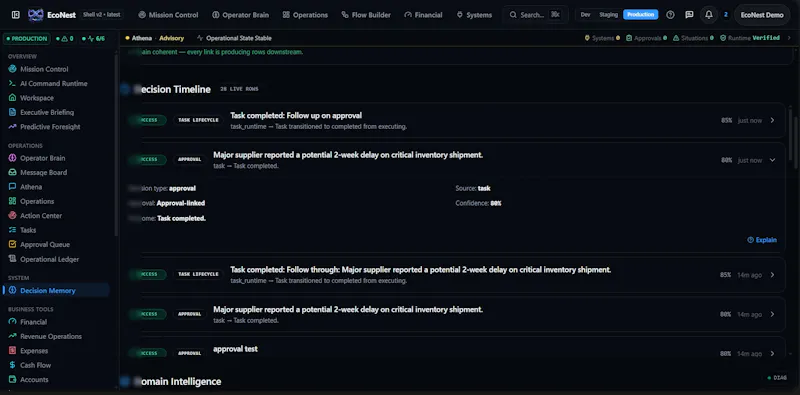The height and width of the screenshot is (395, 800).
Task: Click the Search field
Action: point(535,15)
